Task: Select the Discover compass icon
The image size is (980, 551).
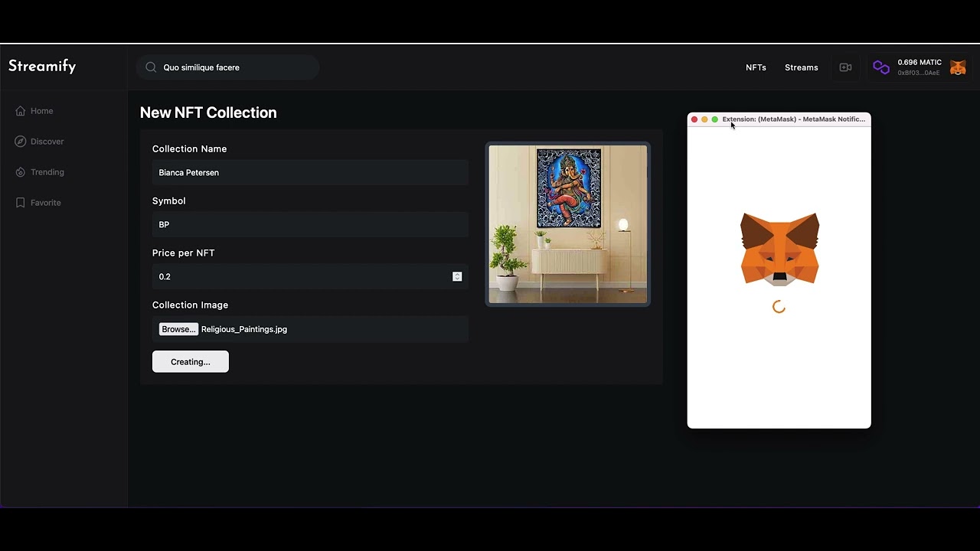Action: pyautogui.click(x=21, y=142)
